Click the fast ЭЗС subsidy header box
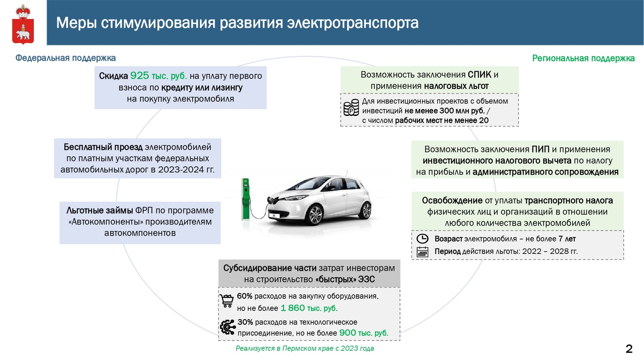 pos(309,274)
